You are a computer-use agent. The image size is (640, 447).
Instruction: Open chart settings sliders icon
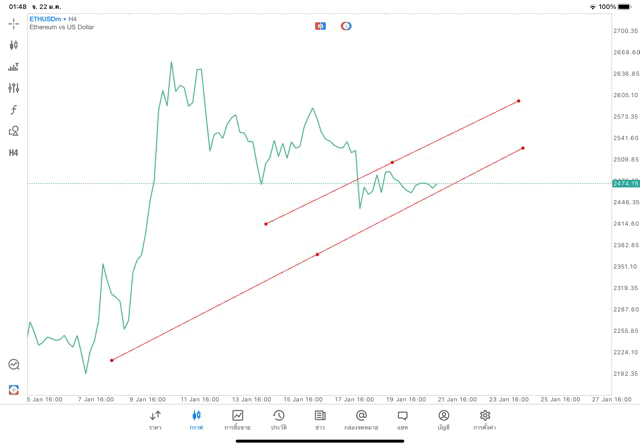pyautogui.click(x=14, y=88)
